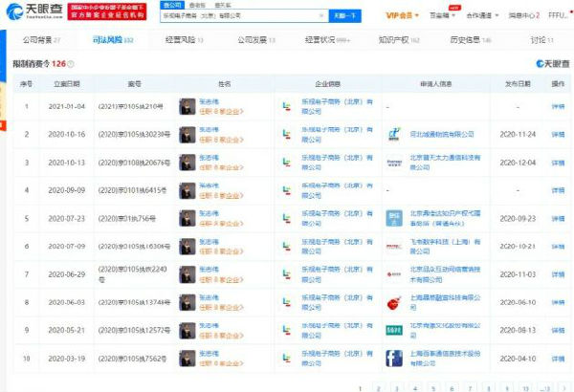
Task: Open 详情 for the 2020-03-19 row
Action: tap(559, 359)
